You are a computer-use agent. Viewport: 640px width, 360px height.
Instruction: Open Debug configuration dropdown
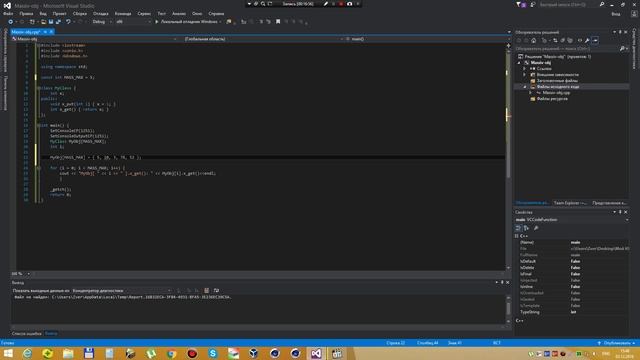(x=102, y=22)
